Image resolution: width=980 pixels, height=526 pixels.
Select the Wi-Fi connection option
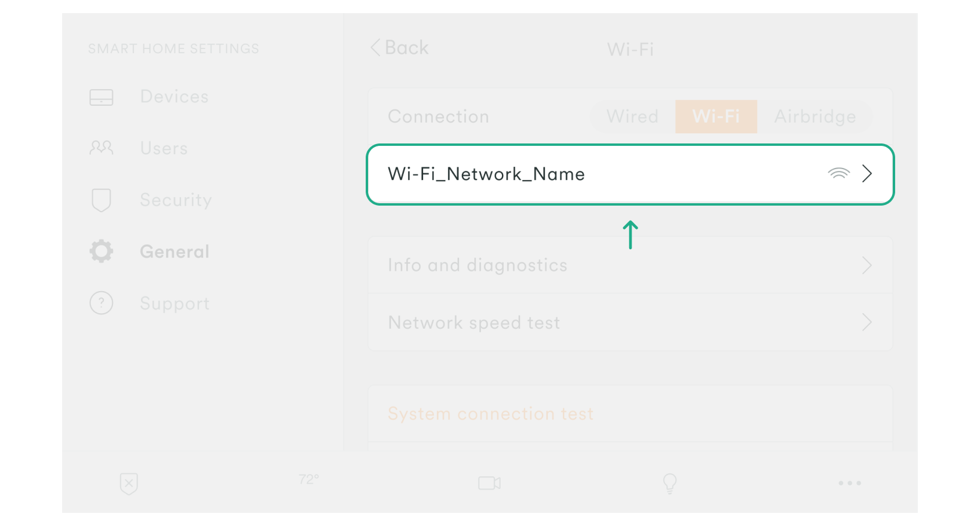click(716, 117)
